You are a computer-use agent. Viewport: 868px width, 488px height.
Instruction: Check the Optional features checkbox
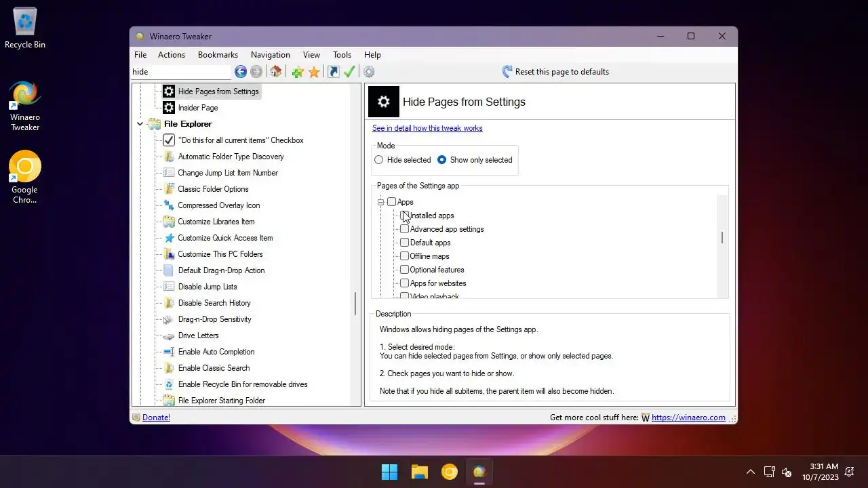point(405,270)
